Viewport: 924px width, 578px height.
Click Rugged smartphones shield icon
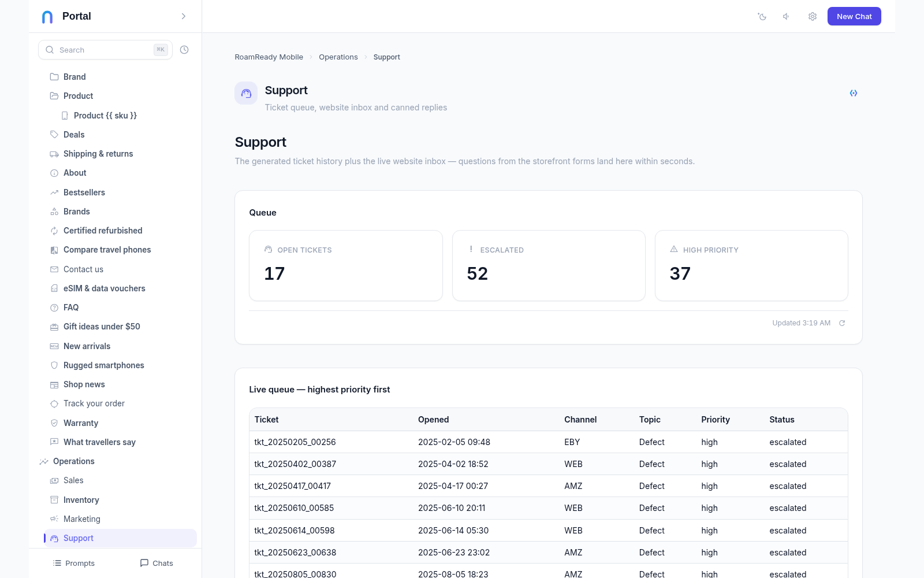[x=54, y=365]
